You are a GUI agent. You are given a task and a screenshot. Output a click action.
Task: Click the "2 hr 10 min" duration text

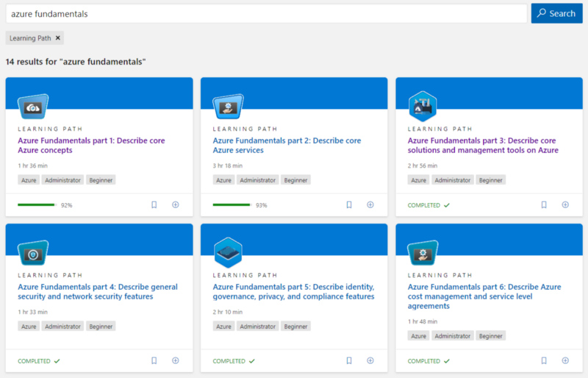click(228, 312)
